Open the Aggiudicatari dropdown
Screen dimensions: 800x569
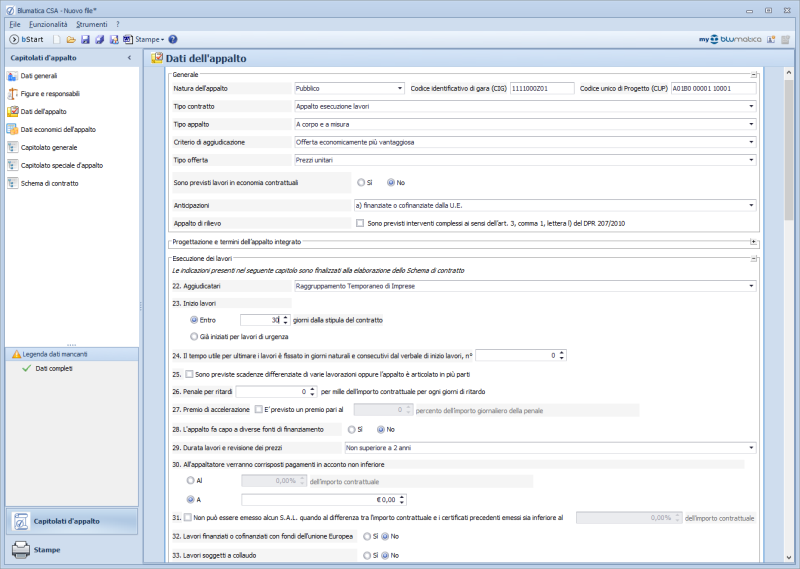(751, 286)
